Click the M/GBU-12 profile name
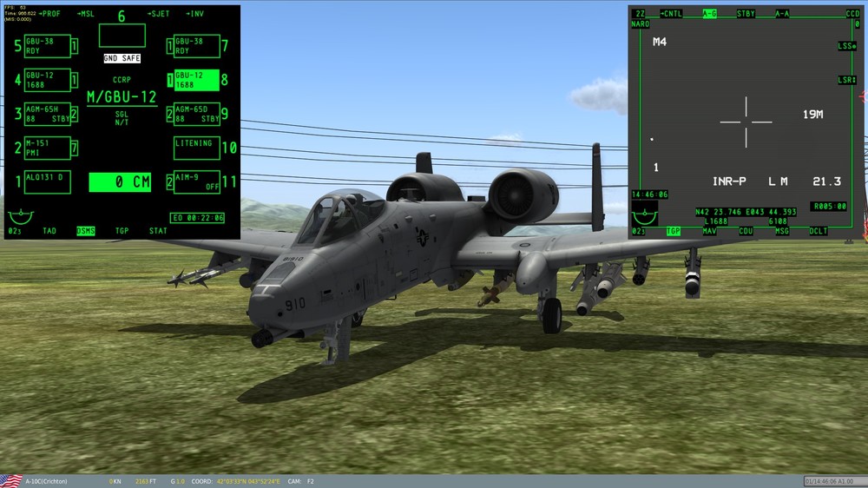 [x=122, y=97]
